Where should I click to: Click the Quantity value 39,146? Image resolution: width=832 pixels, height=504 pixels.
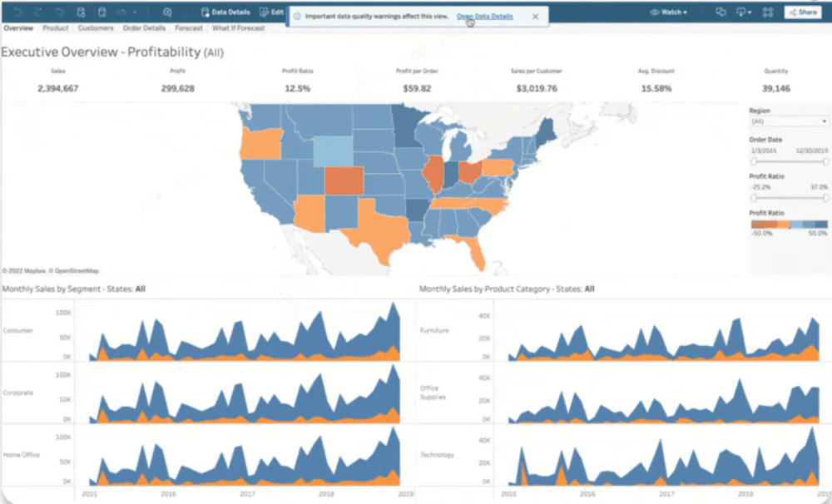(775, 89)
